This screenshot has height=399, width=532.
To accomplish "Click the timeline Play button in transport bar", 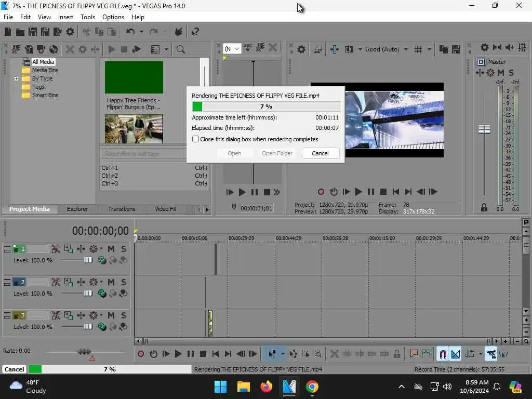I will click(178, 354).
